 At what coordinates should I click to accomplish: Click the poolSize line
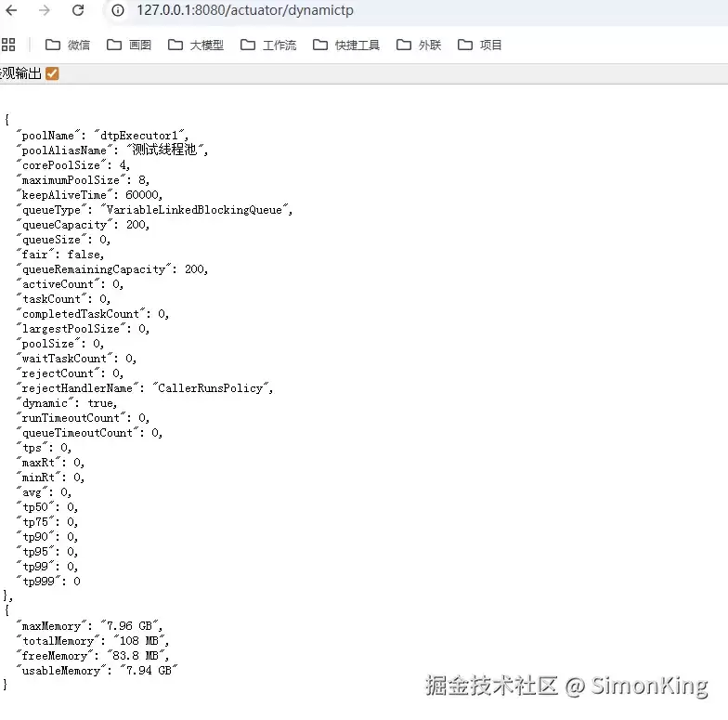59,344
